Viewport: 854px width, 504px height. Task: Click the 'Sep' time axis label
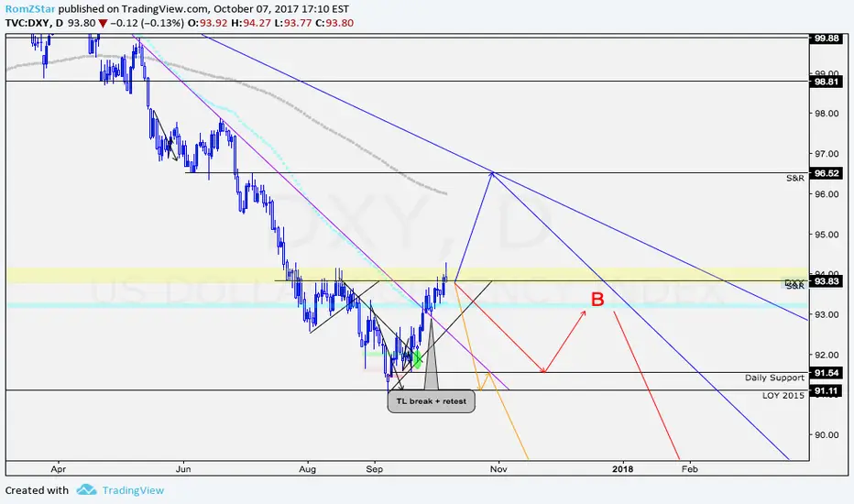[x=374, y=469]
